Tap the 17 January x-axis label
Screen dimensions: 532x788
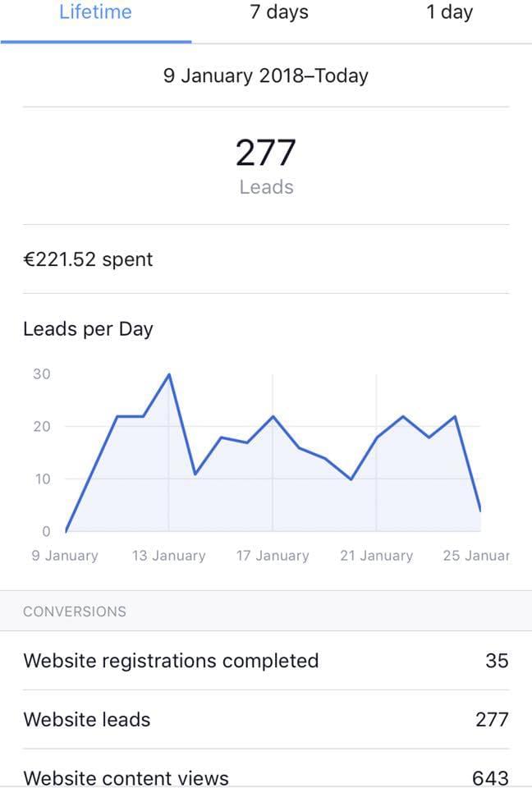tap(273, 556)
